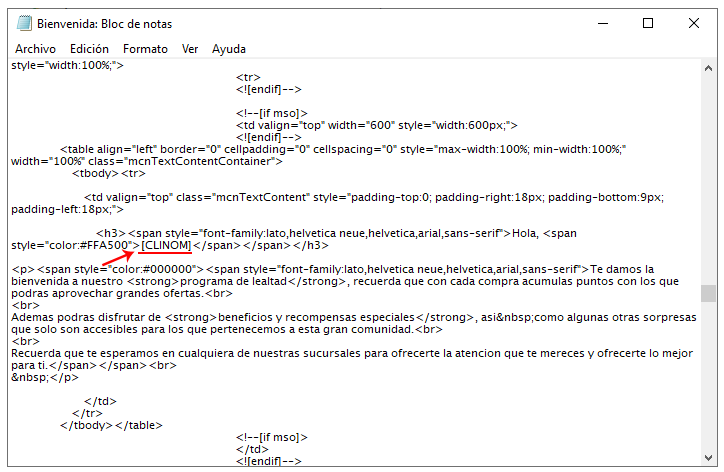Minimize the Bloc de notas window
This screenshot has height=472, width=724.
point(603,23)
